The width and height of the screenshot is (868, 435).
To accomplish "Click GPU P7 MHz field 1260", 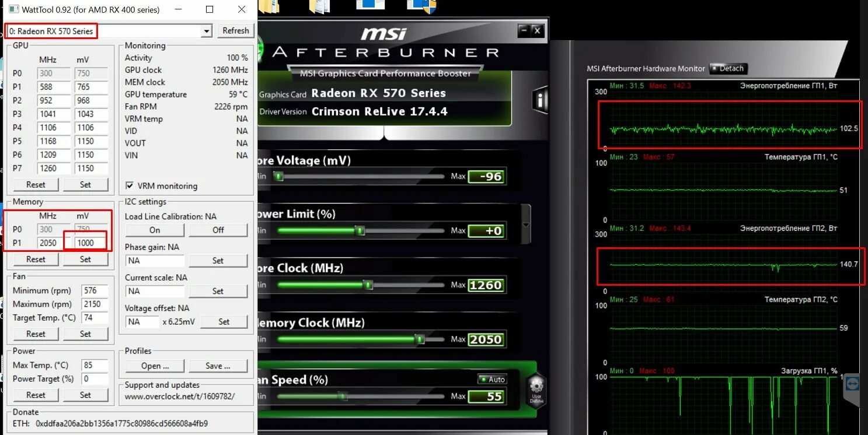I will (54, 168).
